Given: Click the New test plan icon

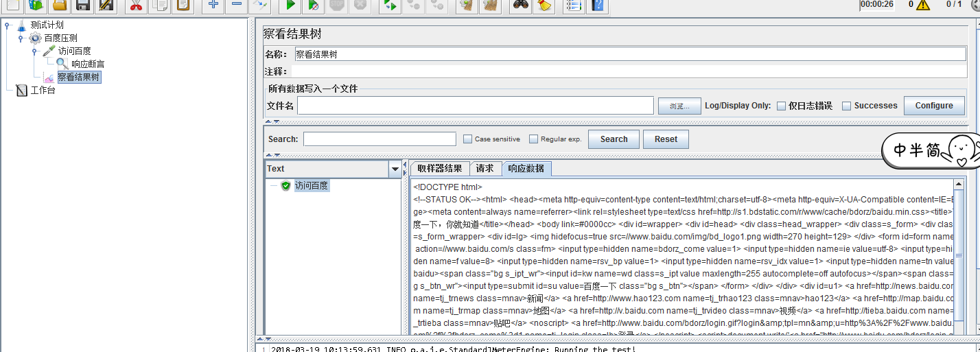Looking at the screenshot, I should pos(12,5).
